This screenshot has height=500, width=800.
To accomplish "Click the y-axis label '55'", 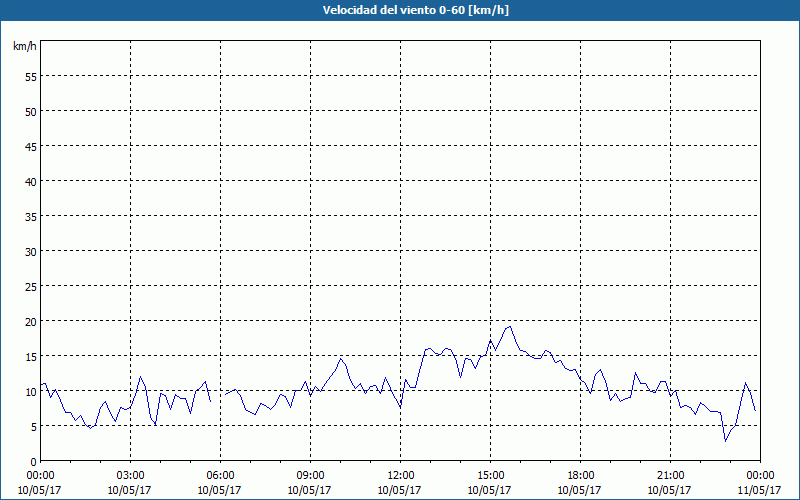I will pos(31,76).
